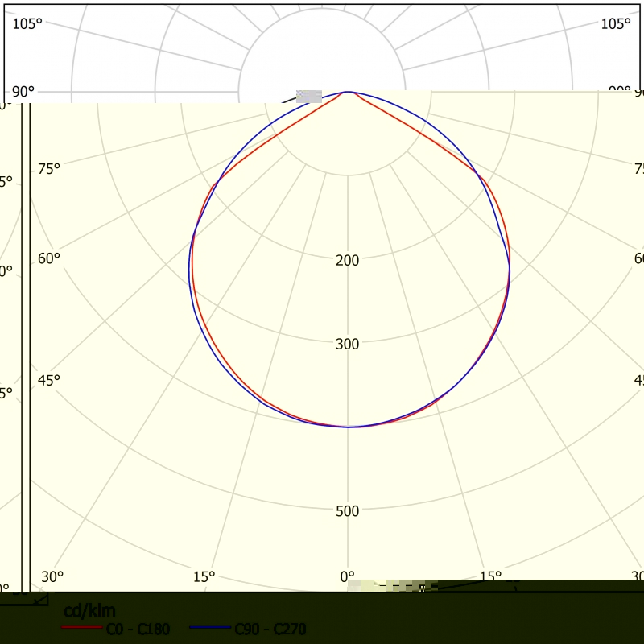The image size is (644, 644).
Task: Click the 15° label left of 0°
Action: coord(204,576)
